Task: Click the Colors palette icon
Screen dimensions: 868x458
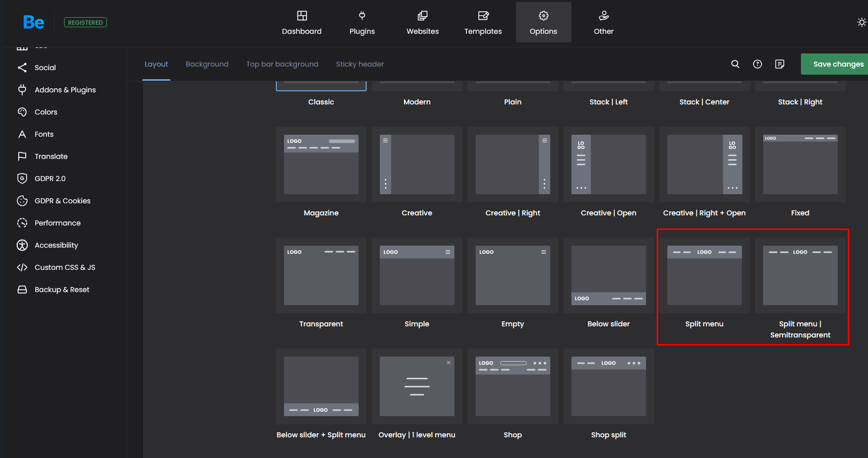Action: coord(22,112)
